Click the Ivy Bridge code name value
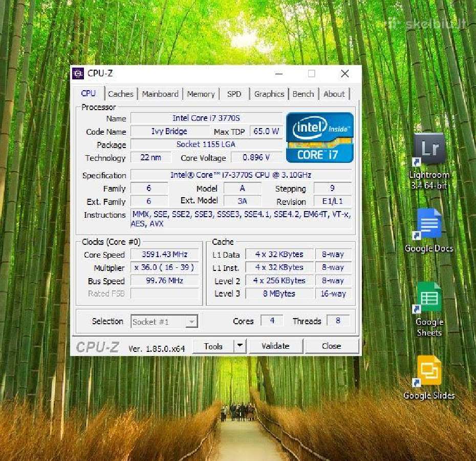The width and height of the screenshot is (476, 461). pos(169,131)
